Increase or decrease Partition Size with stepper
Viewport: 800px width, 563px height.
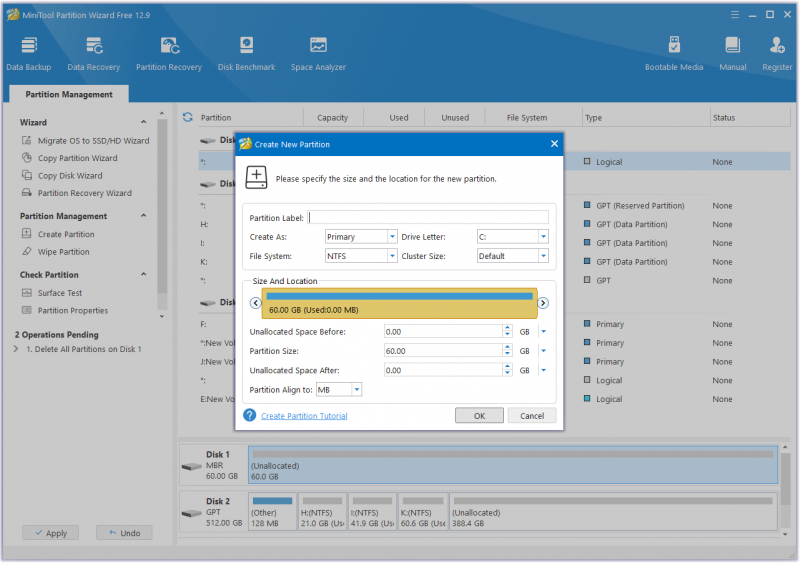pyautogui.click(x=507, y=351)
